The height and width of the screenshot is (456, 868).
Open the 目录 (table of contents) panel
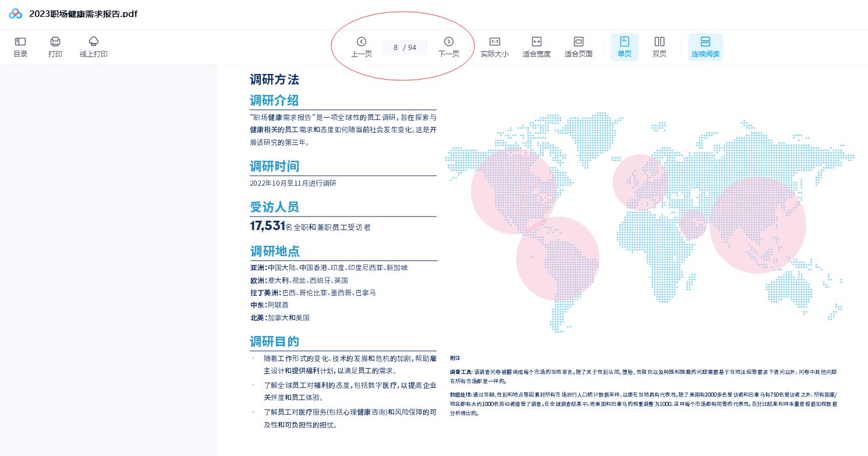[x=20, y=47]
